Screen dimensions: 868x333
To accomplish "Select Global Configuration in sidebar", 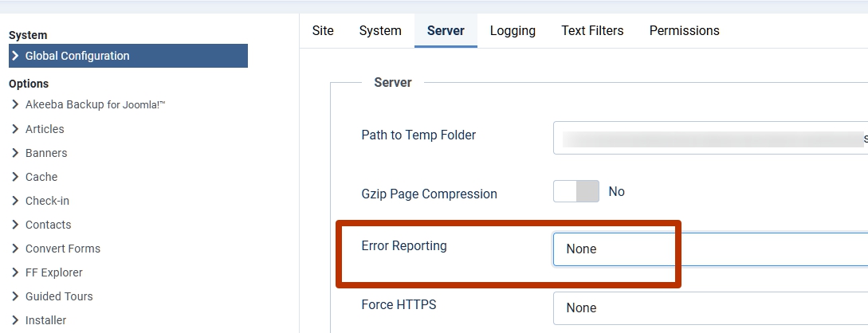I will point(77,56).
